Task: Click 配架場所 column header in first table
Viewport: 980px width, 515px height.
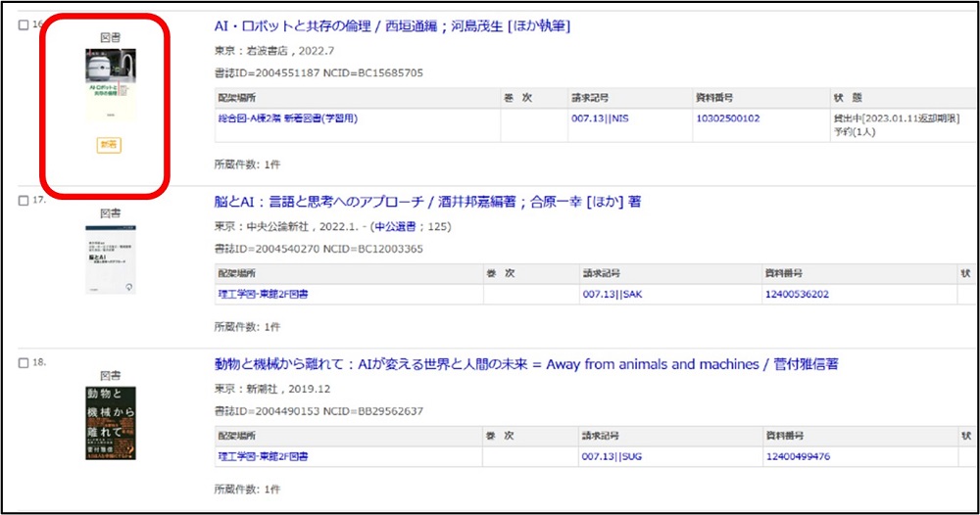Action: tap(241, 98)
